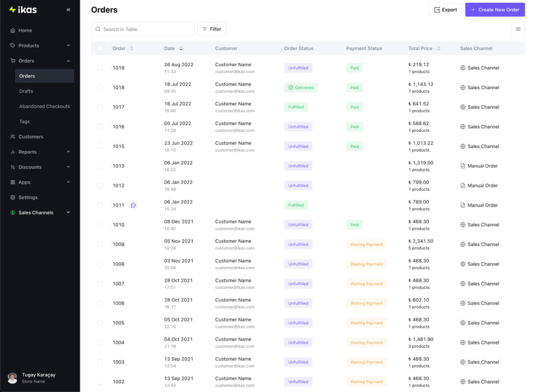Screen dimensions: 535x392
Task: Click the Export button
Action: coord(445,10)
